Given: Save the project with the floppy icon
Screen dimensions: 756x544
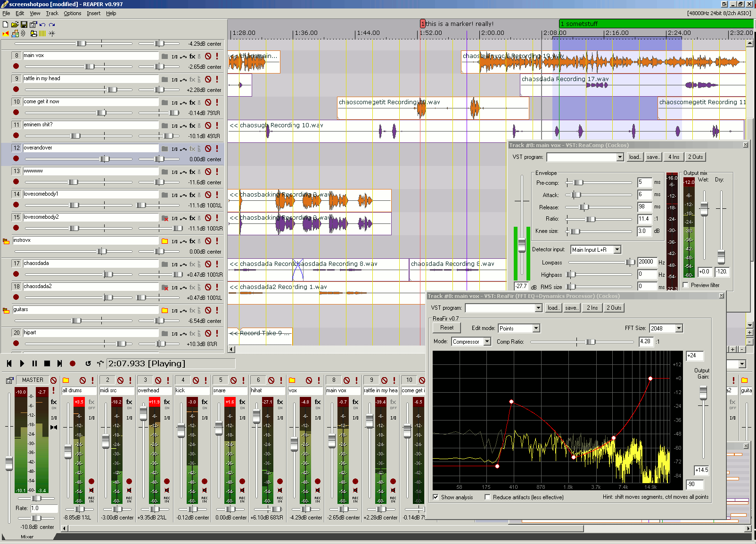Looking at the screenshot, I should click(x=24, y=25).
